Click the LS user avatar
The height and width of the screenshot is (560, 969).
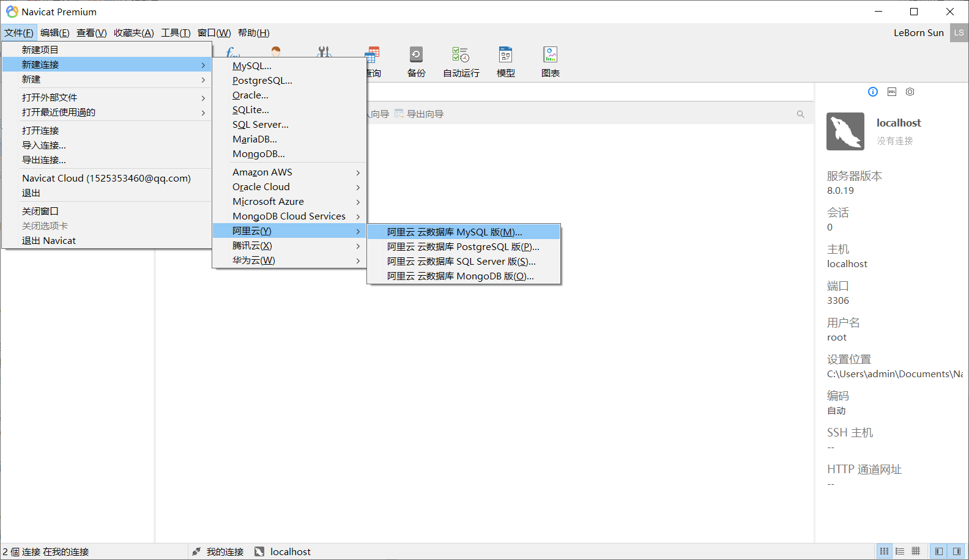point(959,33)
